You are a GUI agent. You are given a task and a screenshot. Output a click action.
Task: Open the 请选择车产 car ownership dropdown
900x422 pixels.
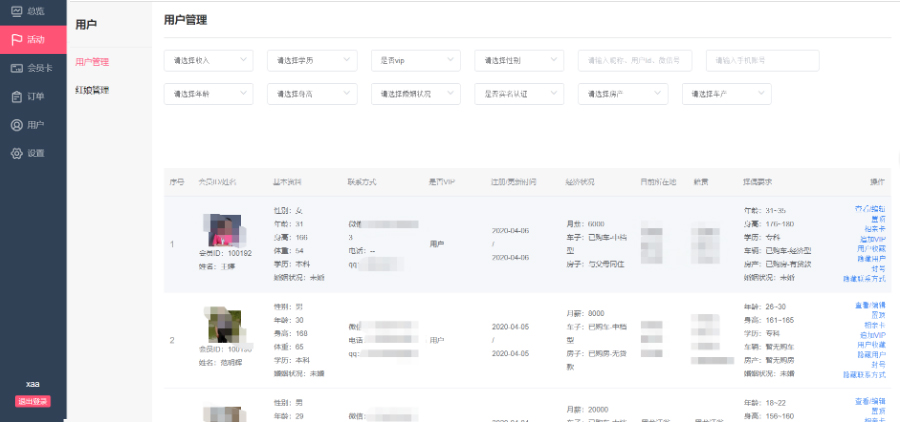click(726, 94)
